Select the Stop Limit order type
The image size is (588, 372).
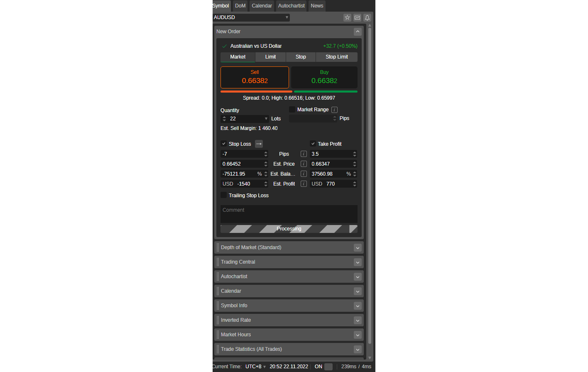click(336, 57)
